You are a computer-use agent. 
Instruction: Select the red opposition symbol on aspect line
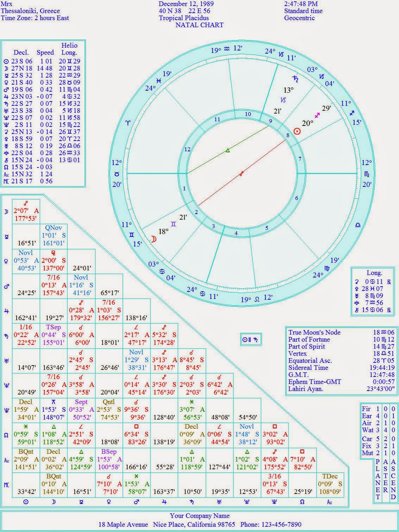(242, 173)
